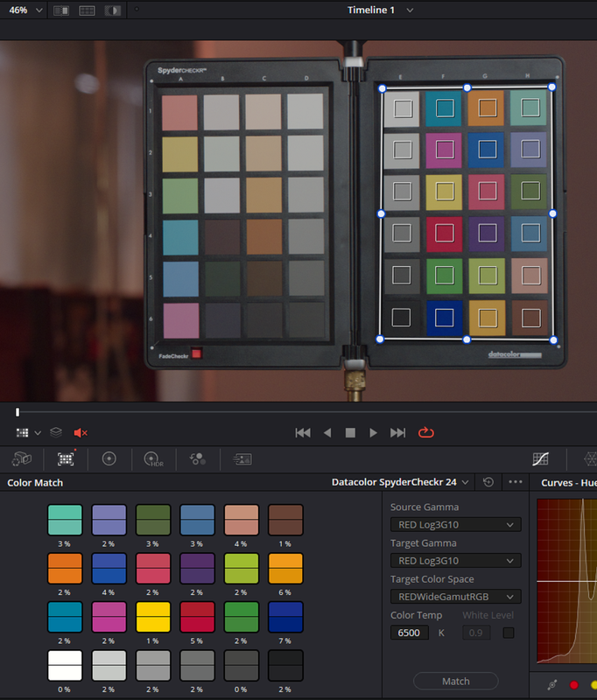Enable the White Level checkbox
The image size is (597, 700).
tap(508, 633)
